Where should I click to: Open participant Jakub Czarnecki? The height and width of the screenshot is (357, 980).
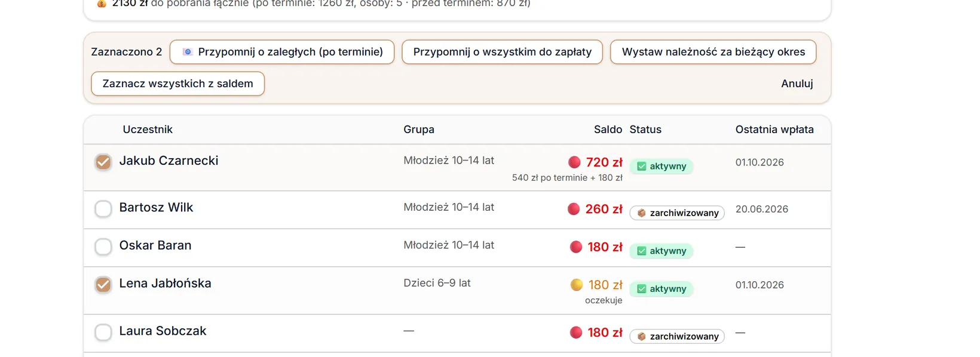point(169,161)
